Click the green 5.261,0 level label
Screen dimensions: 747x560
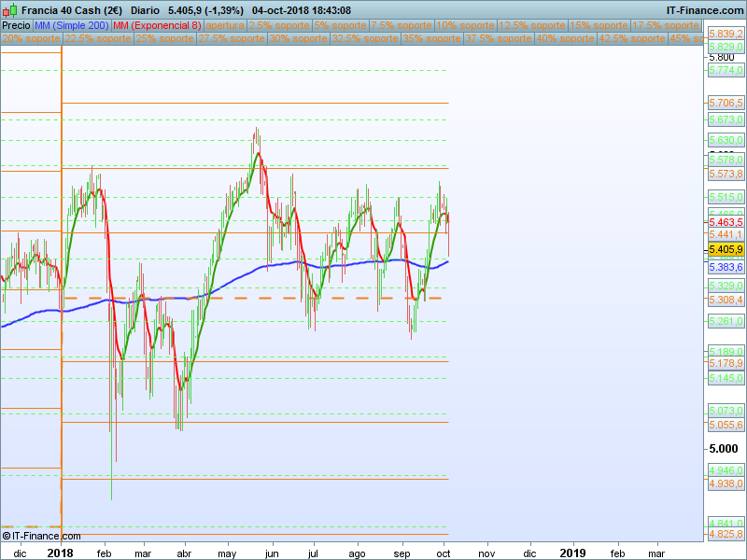[x=726, y=321]
